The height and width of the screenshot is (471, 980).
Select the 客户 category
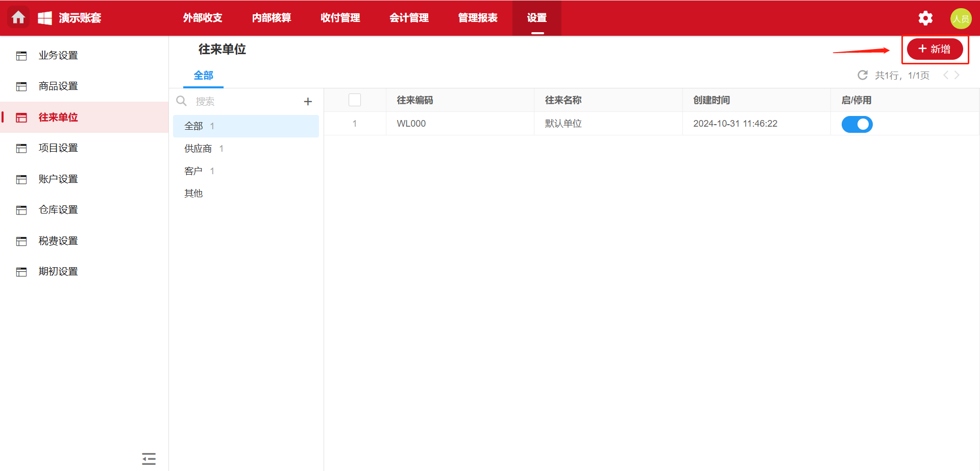tap(193, 171)
